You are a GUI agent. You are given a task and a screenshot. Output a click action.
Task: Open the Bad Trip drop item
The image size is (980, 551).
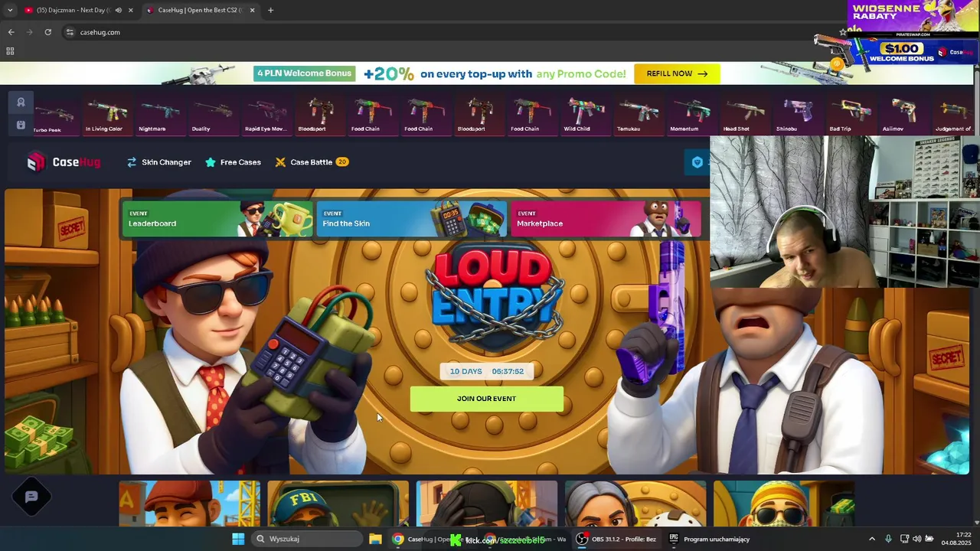(x=851, y=115)
